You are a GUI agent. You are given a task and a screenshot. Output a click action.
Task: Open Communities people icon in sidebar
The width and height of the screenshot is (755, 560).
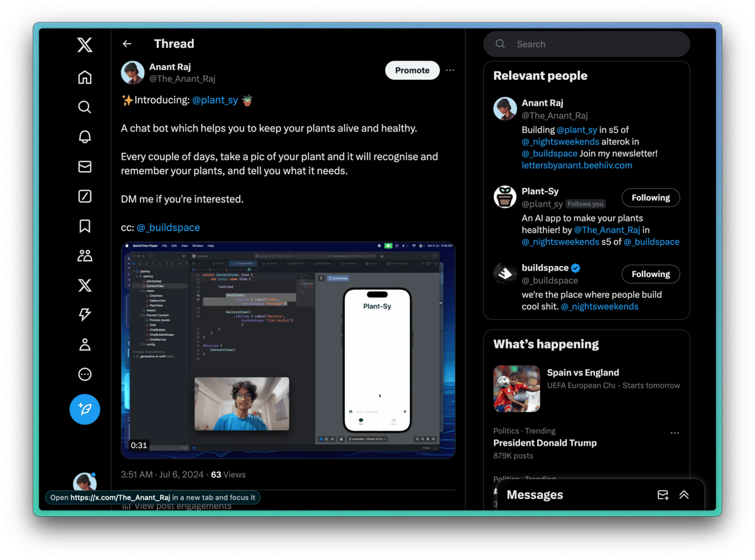click(x=85, y=255)
